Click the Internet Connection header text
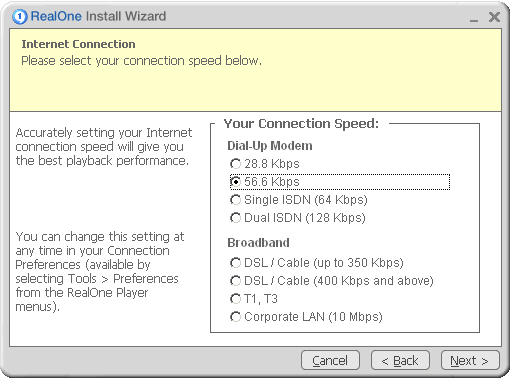 point(78,44)
